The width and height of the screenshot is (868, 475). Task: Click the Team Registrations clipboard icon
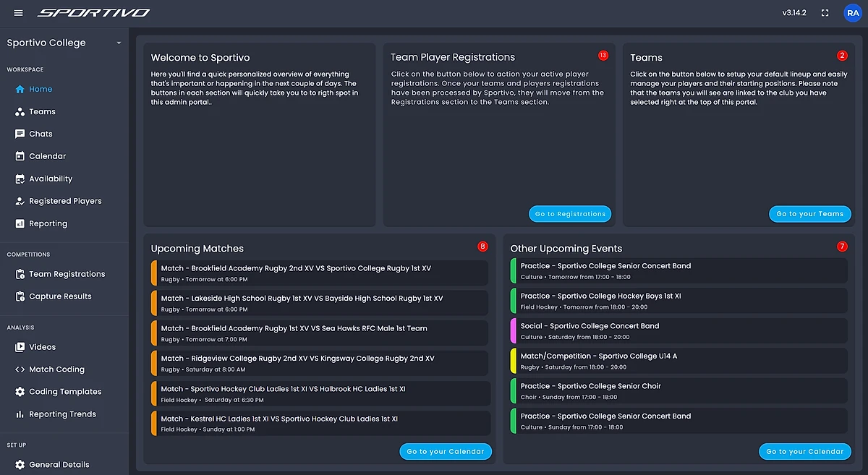20,274
